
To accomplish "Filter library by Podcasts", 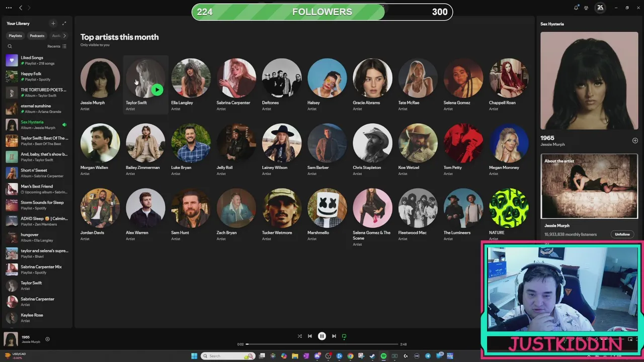I will click(37, 36).
